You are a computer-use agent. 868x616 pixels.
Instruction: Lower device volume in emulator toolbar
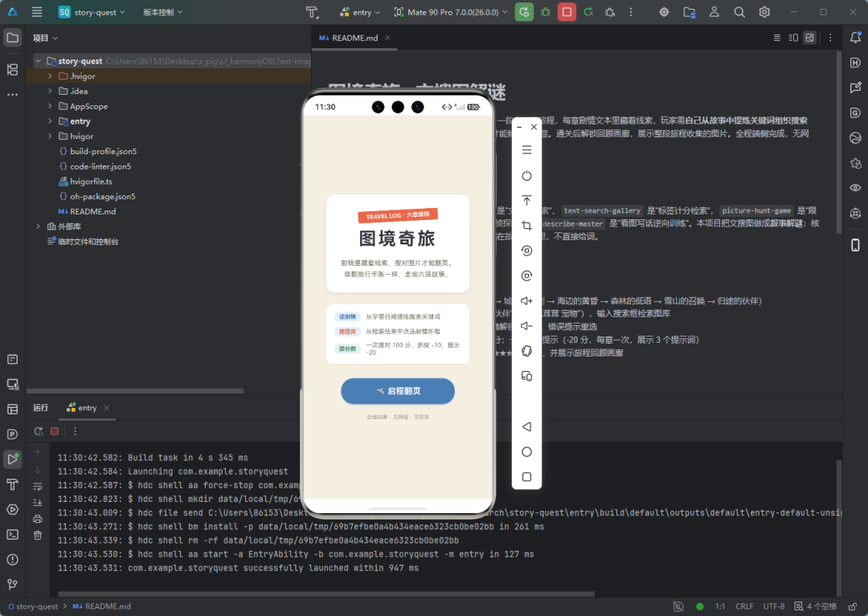526,326
